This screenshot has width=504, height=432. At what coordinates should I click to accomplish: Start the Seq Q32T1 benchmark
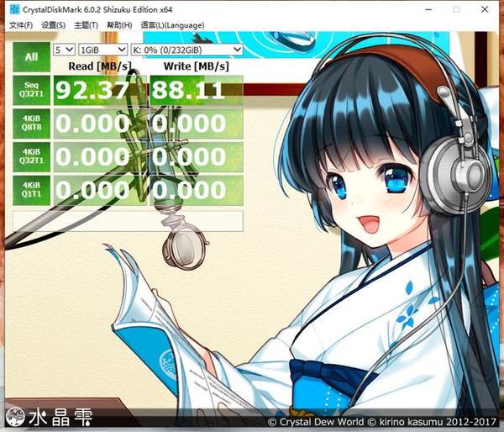pos(32,90)
